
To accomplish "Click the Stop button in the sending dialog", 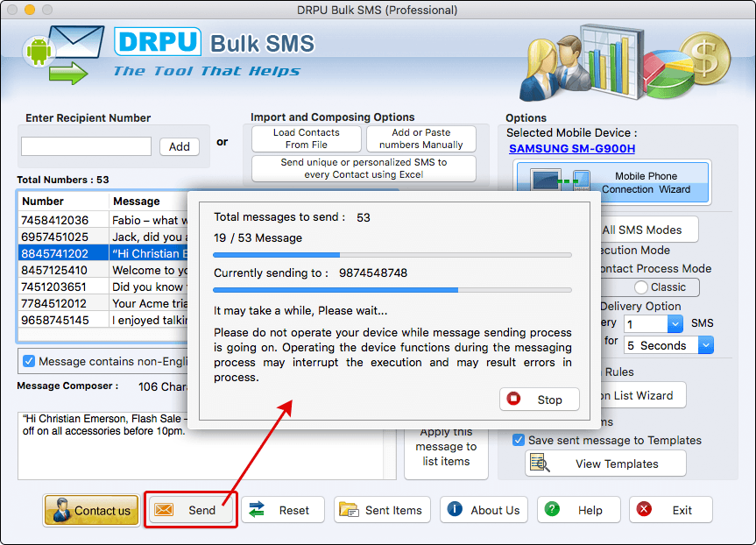I will point(539,400).
